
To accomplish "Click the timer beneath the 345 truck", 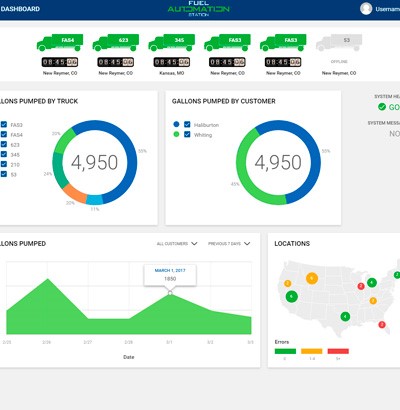I will pyautogui.click(x=171, y=62).
